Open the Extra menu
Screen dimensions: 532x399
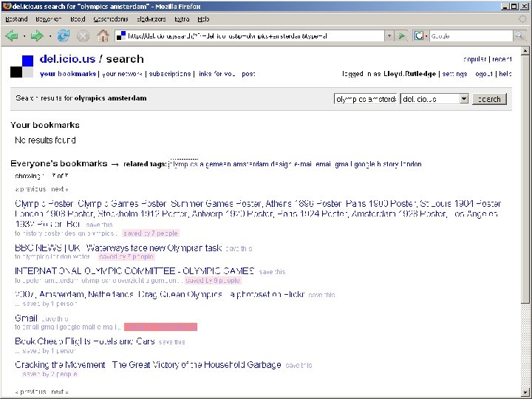(x=182, y=19)
